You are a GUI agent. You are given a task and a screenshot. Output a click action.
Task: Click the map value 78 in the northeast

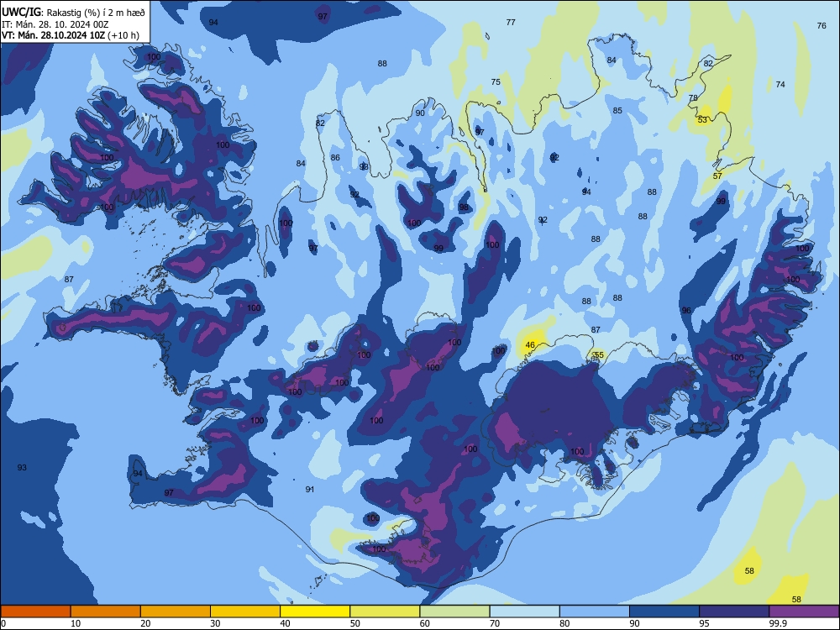point(693,98)
